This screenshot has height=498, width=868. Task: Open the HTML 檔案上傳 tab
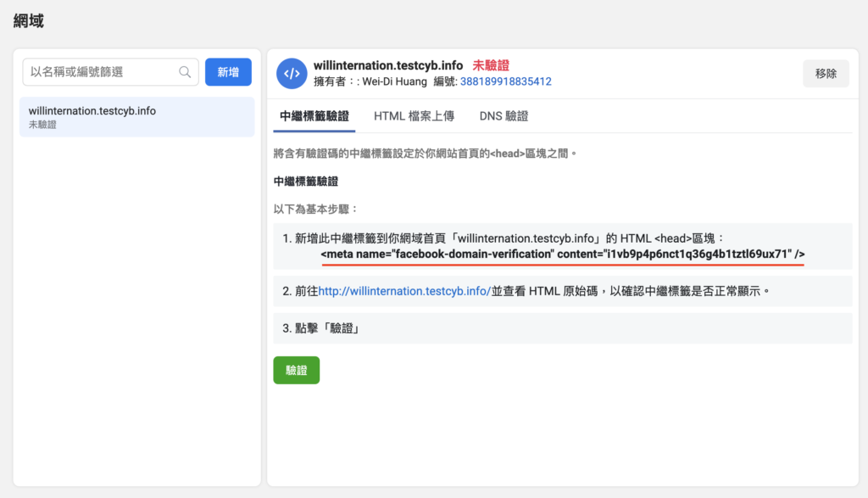pyautogui.click(x=414, y=116)
